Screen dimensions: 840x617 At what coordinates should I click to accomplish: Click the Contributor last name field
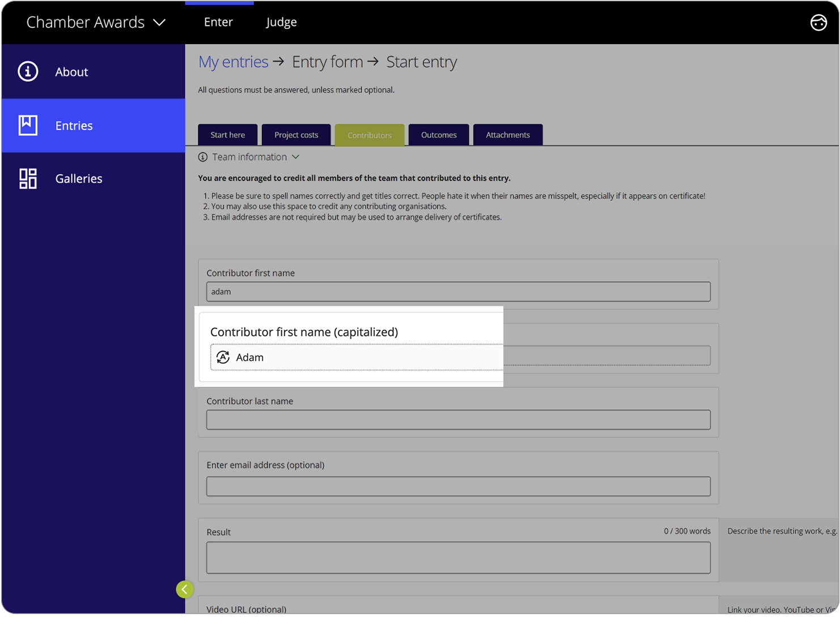[x=458, y=420]
